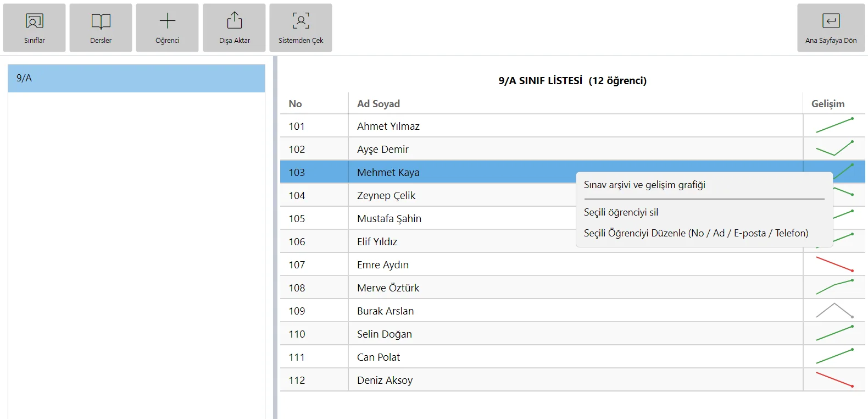Open Deniz Aksoy's red progress graph
This screenshot has height=419, width=868.
click(834, 379)
